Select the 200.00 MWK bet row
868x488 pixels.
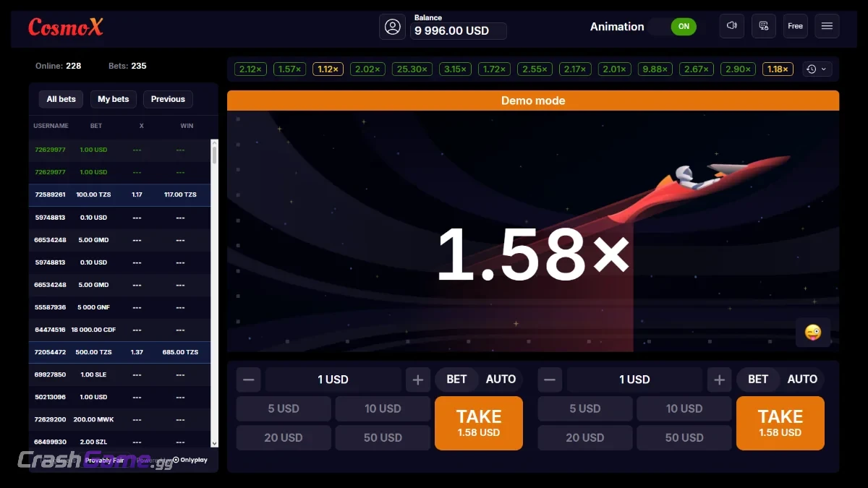point(120,419)
